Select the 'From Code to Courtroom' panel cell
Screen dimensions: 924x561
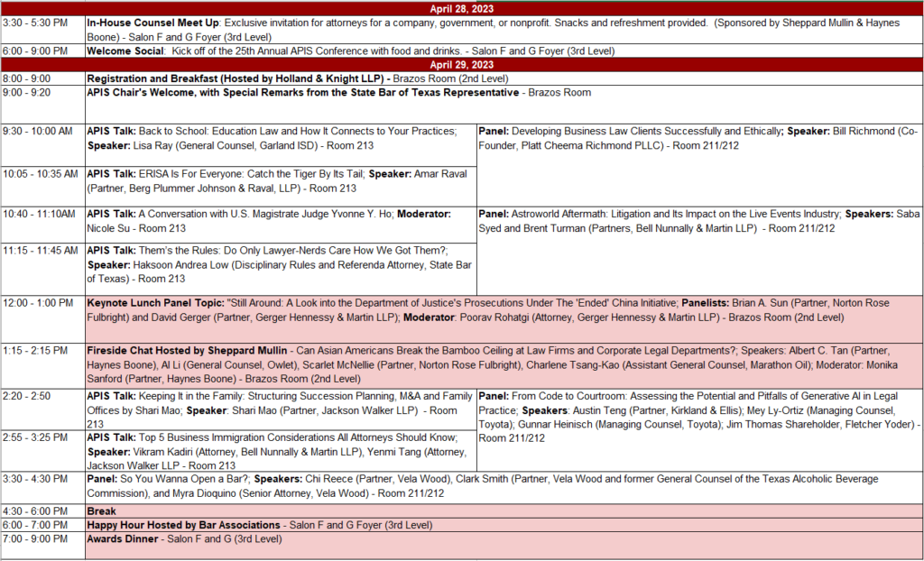[700, 430]
